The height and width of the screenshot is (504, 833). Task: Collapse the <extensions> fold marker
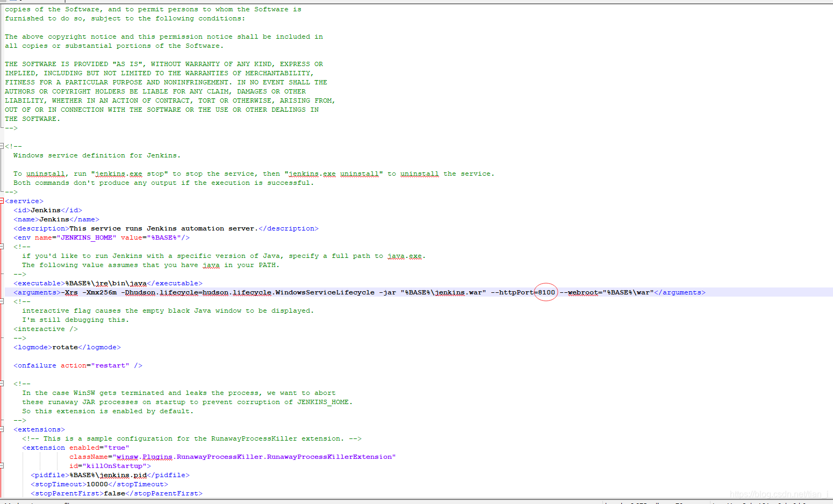(x=2, y=429)
